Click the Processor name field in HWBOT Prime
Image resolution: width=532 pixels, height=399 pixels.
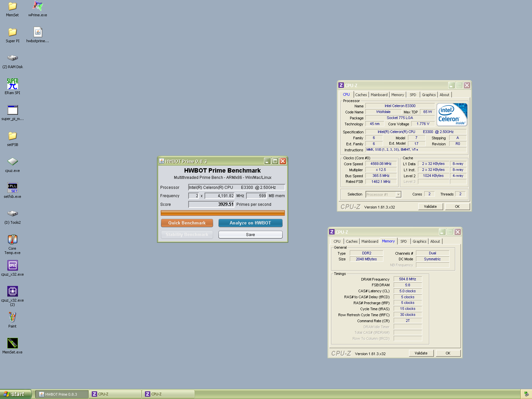(x=237, y=187)
